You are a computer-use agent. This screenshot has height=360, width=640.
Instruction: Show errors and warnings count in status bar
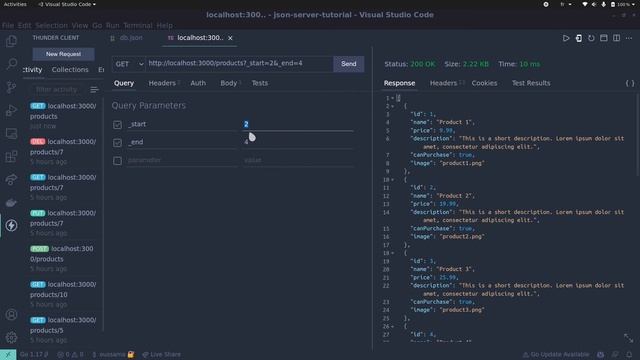click(x=70, y=354)
